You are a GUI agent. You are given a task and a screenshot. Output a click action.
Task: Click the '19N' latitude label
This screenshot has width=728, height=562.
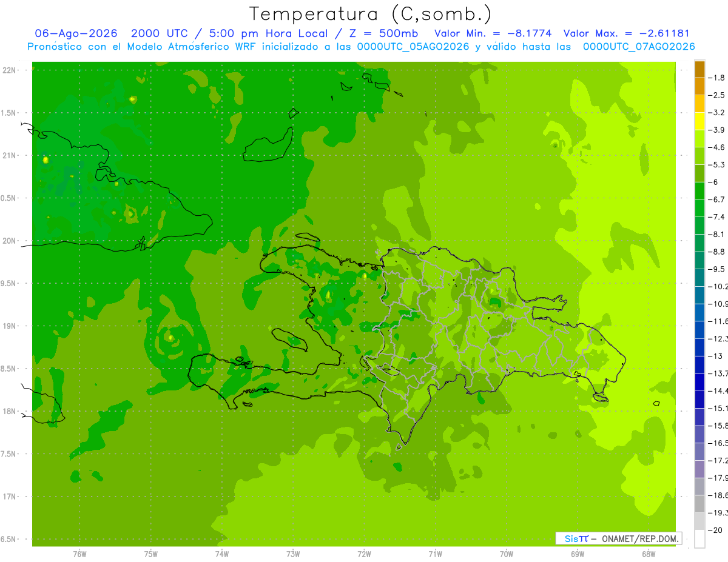(x=10, y=326)
